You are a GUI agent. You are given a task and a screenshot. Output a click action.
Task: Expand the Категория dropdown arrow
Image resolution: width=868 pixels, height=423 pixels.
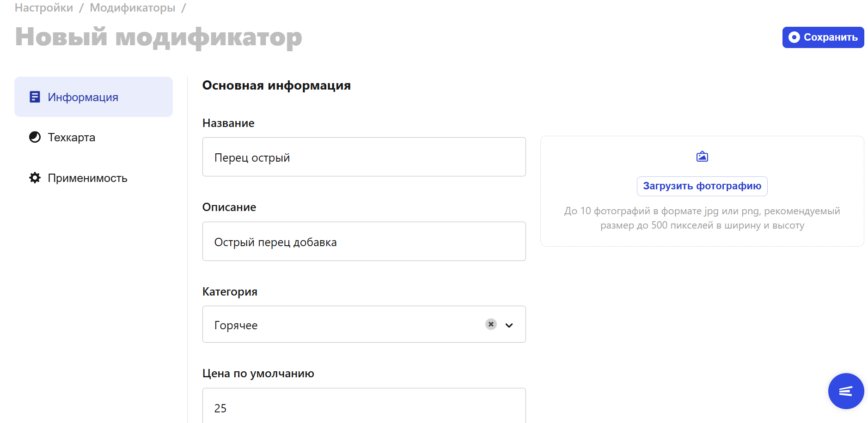pyautogui.click(x=509, y=325)
